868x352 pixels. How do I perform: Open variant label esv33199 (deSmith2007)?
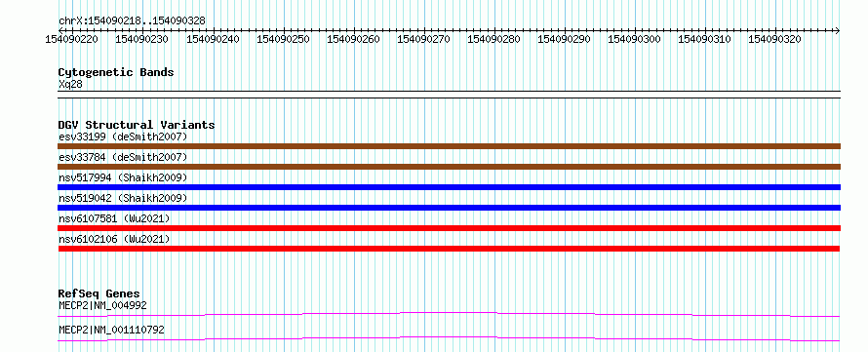(123, 137)
